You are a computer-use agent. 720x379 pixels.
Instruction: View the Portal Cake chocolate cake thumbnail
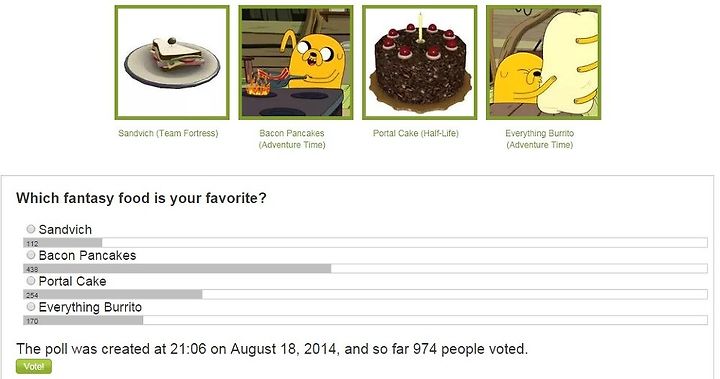click(x=420, y=62)
